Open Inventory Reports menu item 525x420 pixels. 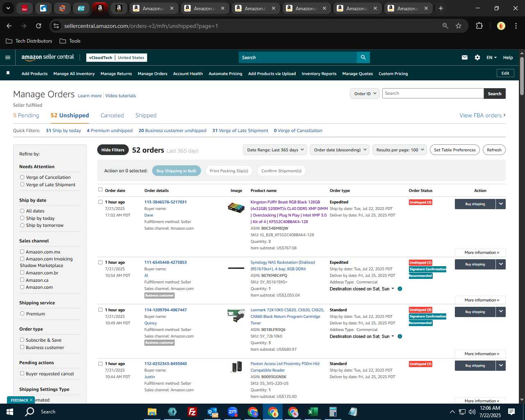pos(319,74)
